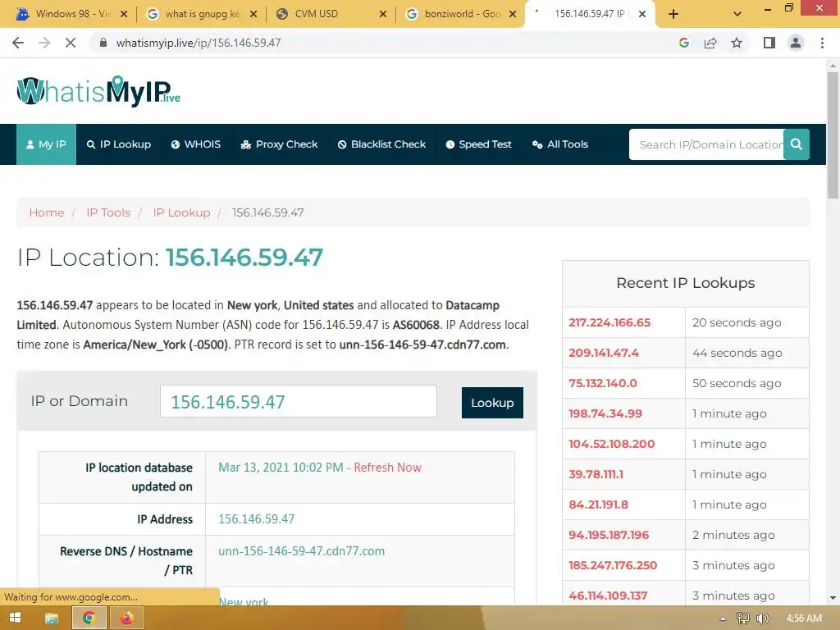Close the Windows 98 tab
Viewport: 840px width, 630px height.
coord(124,14)
